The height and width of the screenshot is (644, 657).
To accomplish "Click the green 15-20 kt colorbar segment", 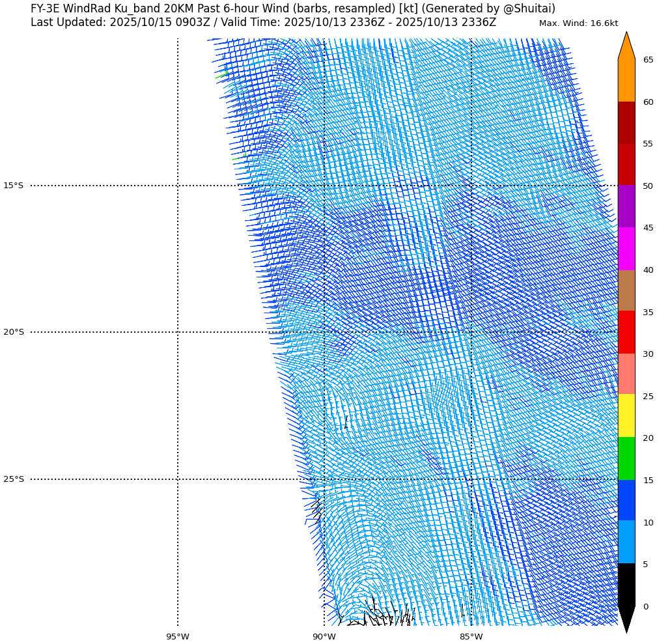I will coord(626,458).
